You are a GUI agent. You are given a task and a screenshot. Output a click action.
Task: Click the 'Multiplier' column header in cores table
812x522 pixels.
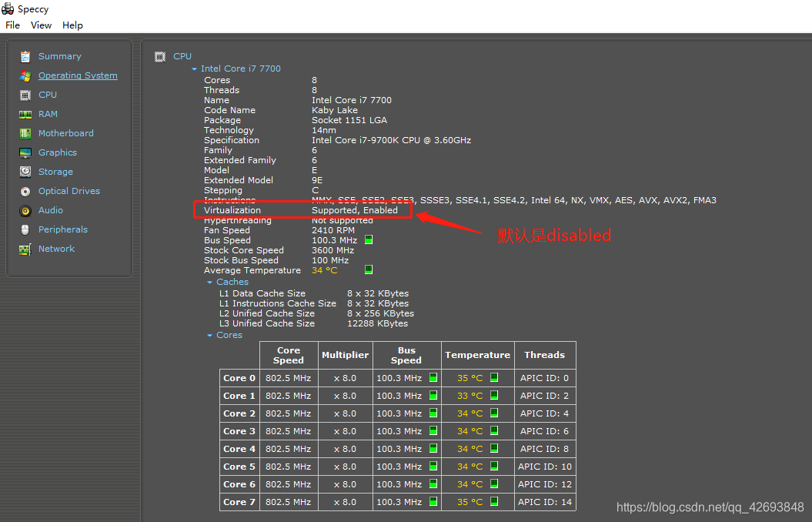(x=345, y=355)
